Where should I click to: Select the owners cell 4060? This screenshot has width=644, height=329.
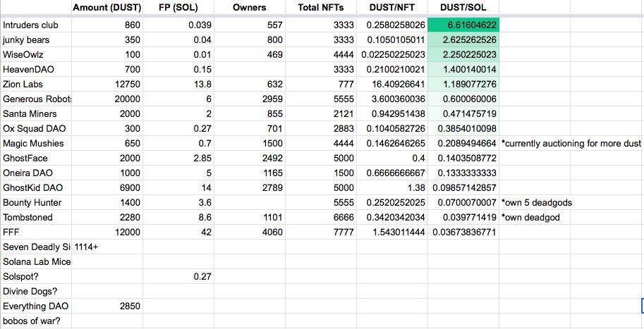[x=249, y=232]
